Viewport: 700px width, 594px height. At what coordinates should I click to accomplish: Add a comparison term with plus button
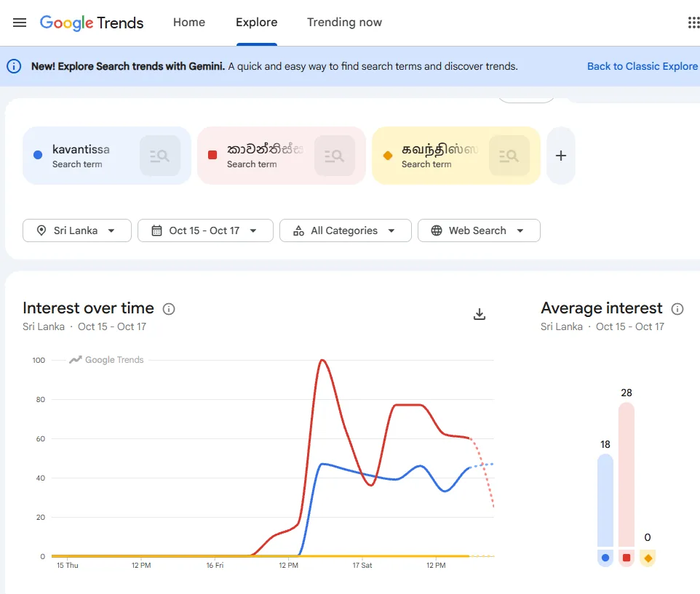pyautogui.click(x=561, y=156)
